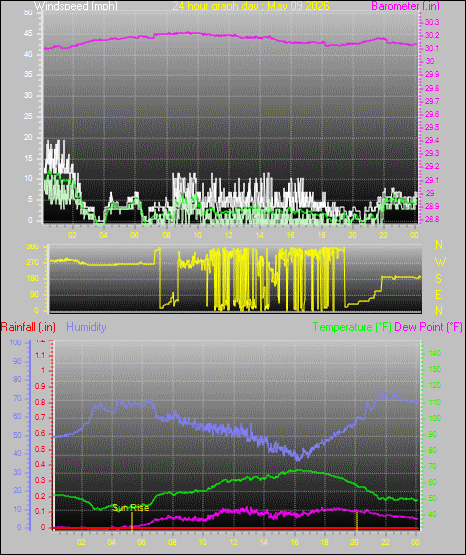Click the 140 temperature scale value
The image size is (466, 555).
tap(434, 353)
